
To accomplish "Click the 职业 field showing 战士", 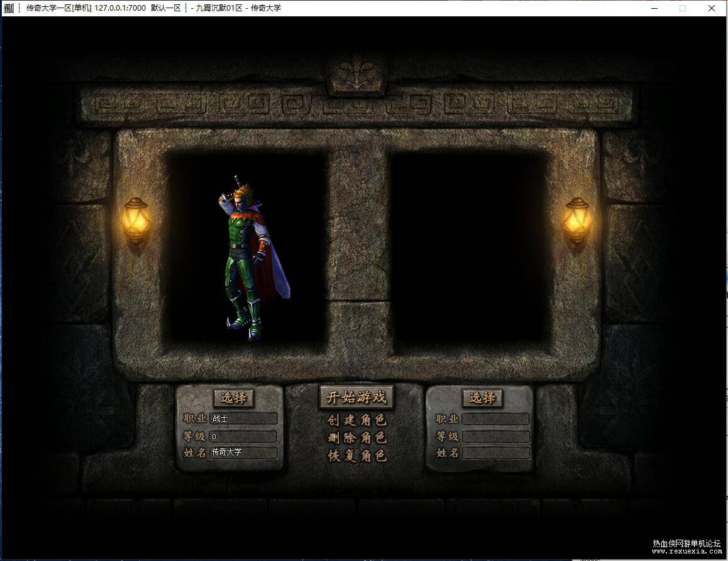I will coord(243,418).
